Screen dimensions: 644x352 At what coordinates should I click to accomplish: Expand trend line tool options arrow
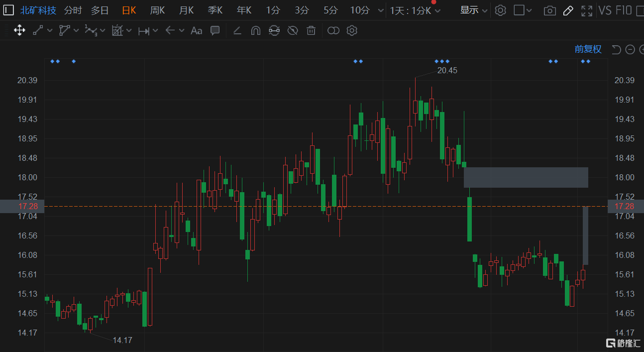[x=50, y=31]
